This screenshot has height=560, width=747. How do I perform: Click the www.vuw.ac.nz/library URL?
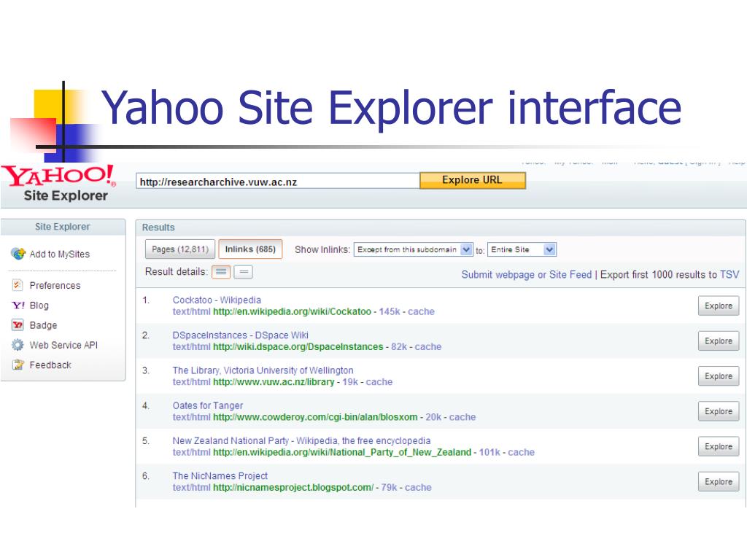pyautogui.click(x=274, y=382)
